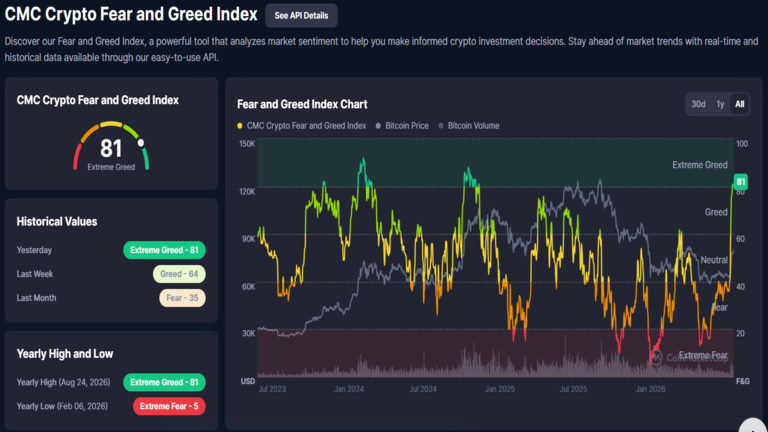Click the Yearly Low (Feb 06, 2026) label
This screenshot has width=768, height=432.
tap(62, 406)
